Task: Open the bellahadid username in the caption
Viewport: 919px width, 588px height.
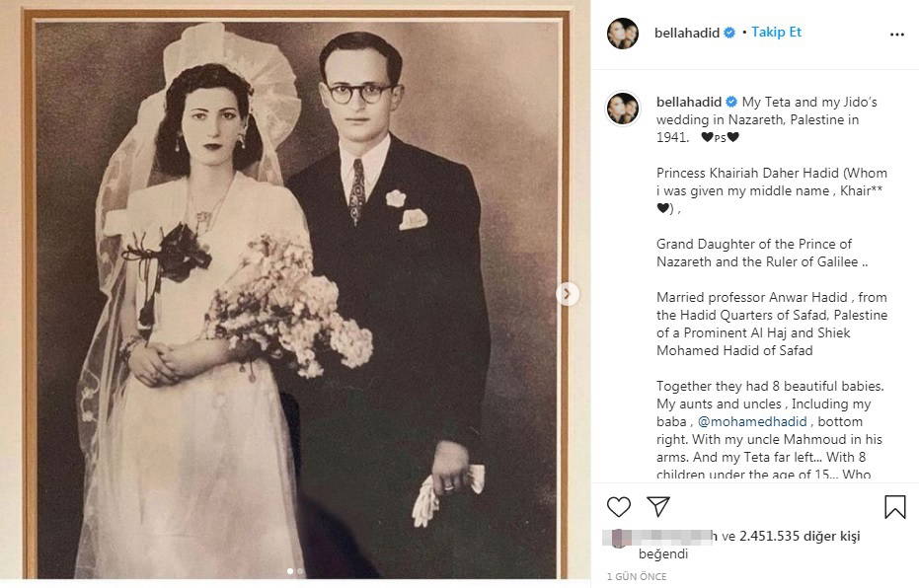Action: 689,102
